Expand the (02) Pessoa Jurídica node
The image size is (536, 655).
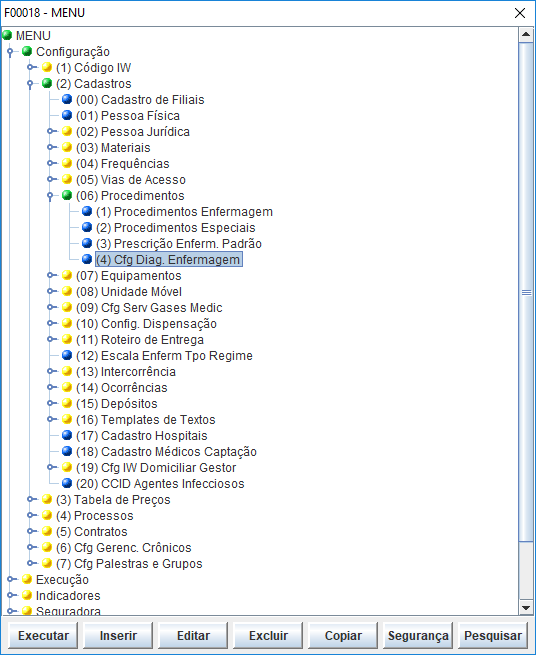coord(51,131)
